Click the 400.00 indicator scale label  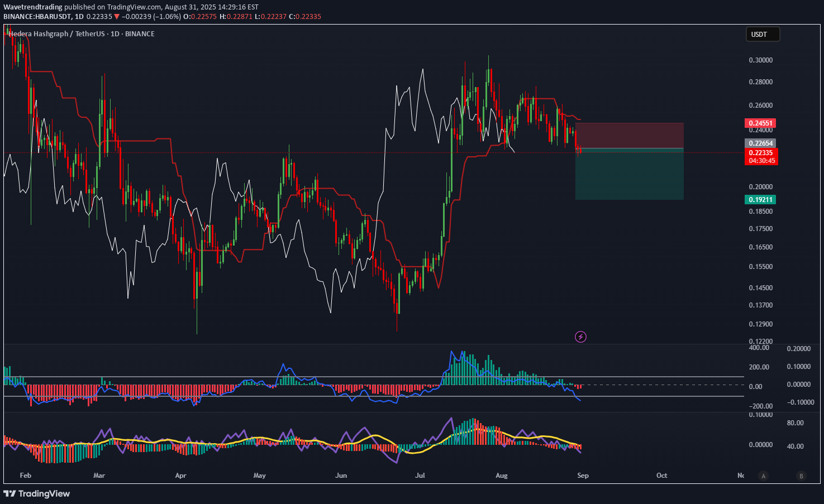(x=759, y=348)
